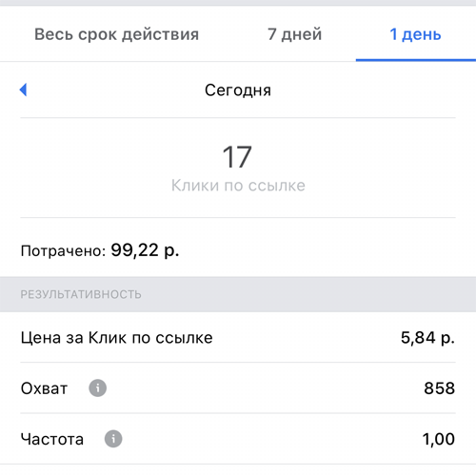Select the 1 день tab
Viewport: 476px width, 476px height.
click(415, 34)
